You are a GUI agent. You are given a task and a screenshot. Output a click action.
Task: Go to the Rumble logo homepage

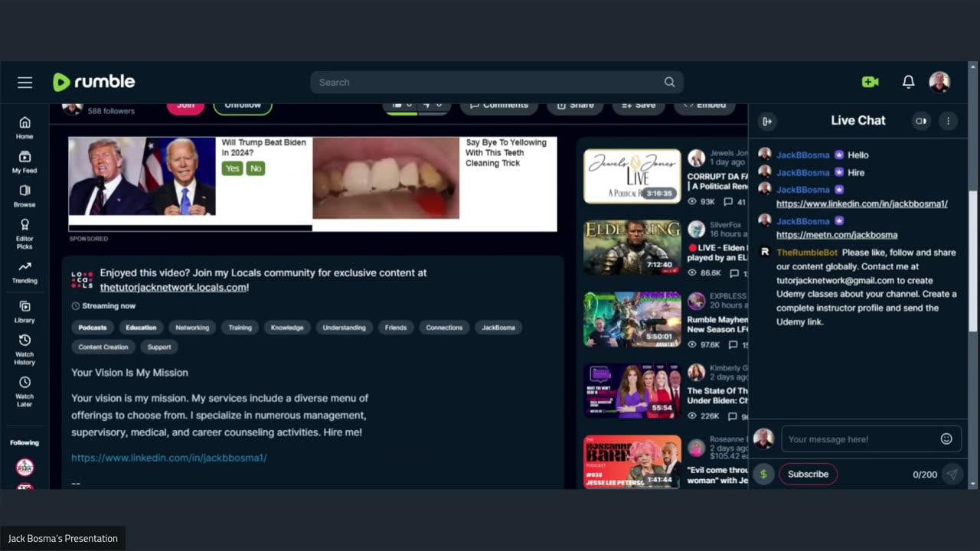click(93, 82)
